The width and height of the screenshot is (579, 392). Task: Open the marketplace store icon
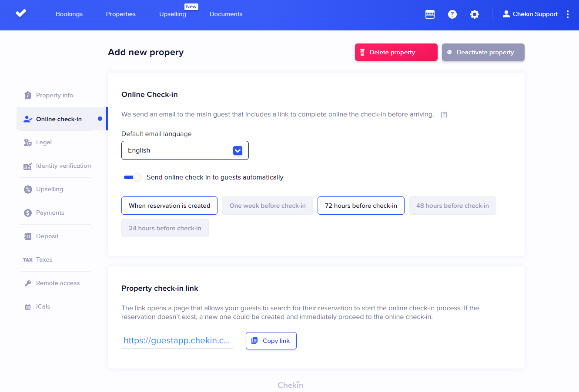pos(430,14)
